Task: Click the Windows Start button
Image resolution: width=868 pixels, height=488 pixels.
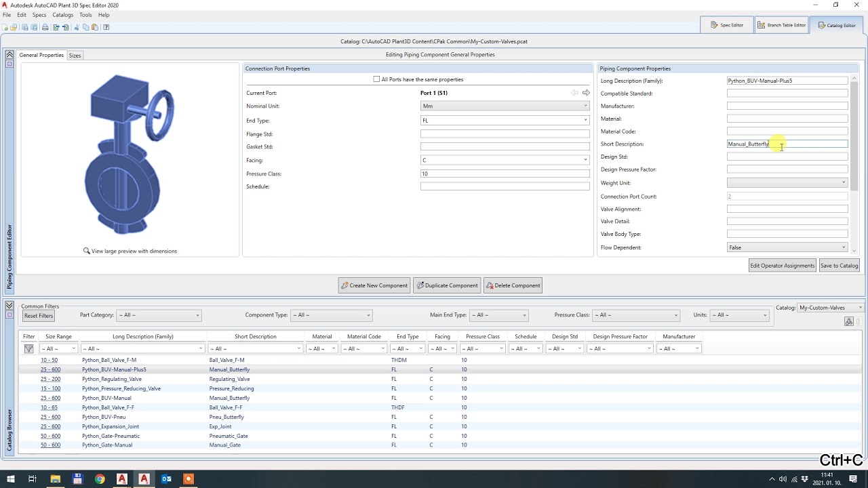Action: (11, 479)
